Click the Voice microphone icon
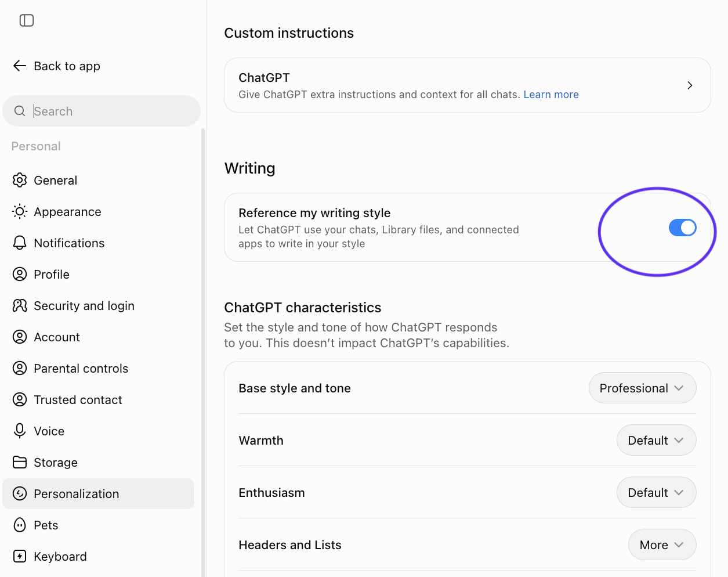Image resolution: width=728 pixels, height=577 pixels. tap(20, 431)
